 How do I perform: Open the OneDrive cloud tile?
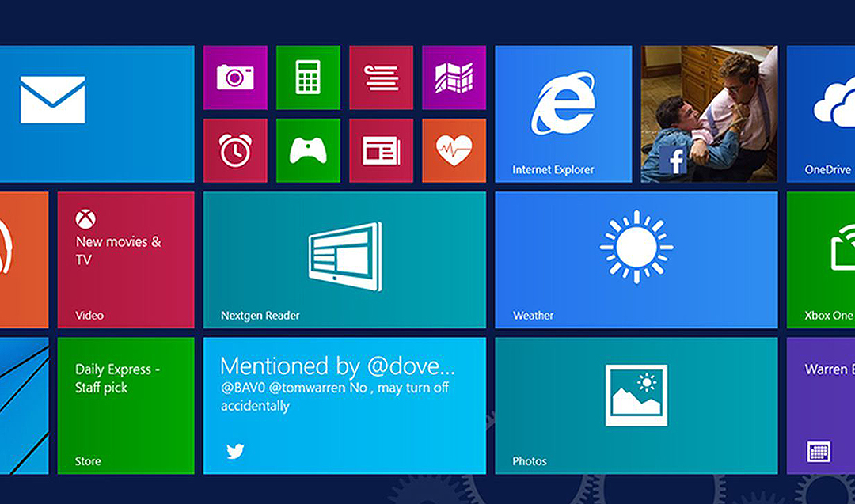(x=821, y=114)
